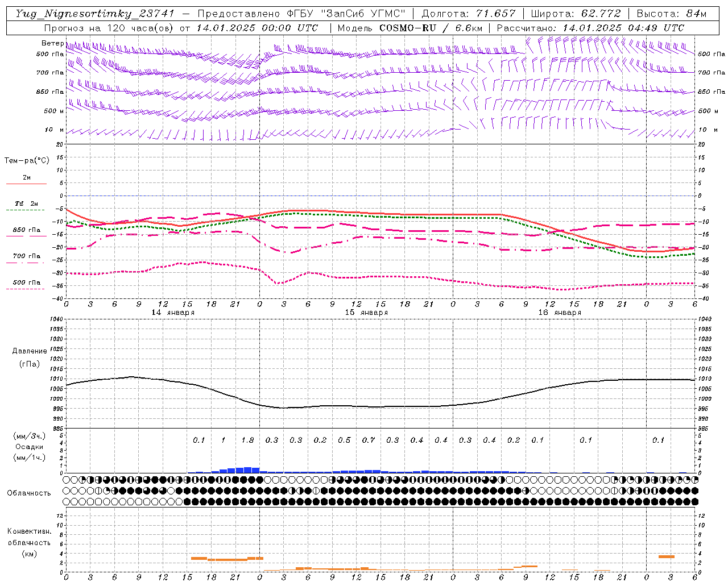Image resolution: width=728 pixels, height=582 pixels.
Task: Click the elevation text Высота: 84м
Action: 672,14
